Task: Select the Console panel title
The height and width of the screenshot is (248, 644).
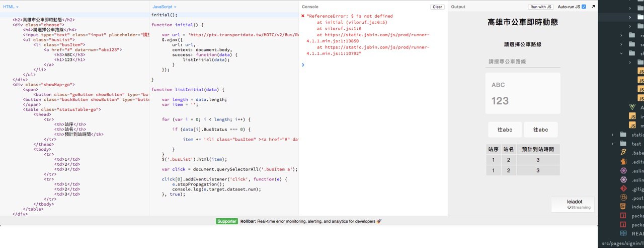Action: [309, 7]
